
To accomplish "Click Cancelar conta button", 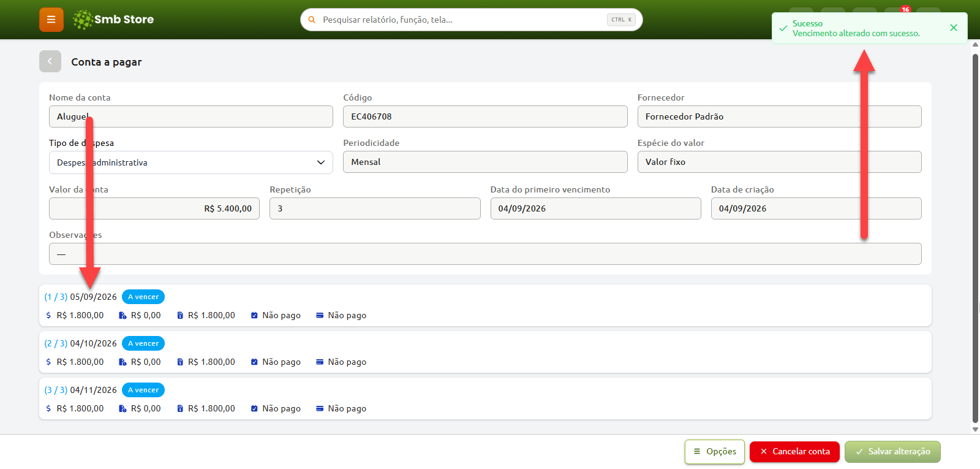I will (794, 451).
